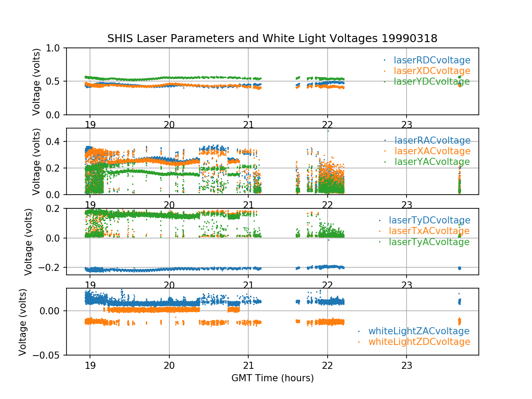This screenshot has width=532, height=399.
Task: Select the whiteLightZACvoltage legend entry
Action: click(419, 331)
